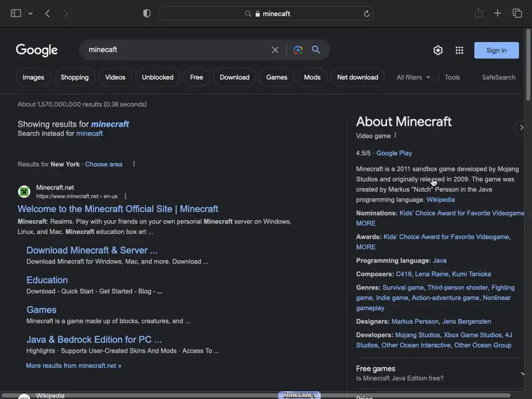Open composer Lena Raine link
The width and height of the screenshot is (532, 399).
pos(432,274)
